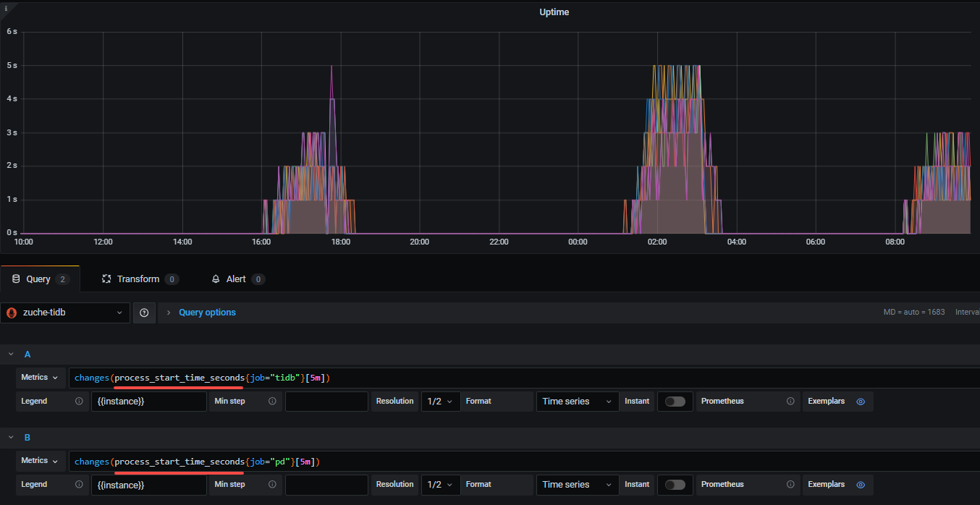Collapse query B row
The width and height of the screenshot is (980, 505).
point(12,438)
